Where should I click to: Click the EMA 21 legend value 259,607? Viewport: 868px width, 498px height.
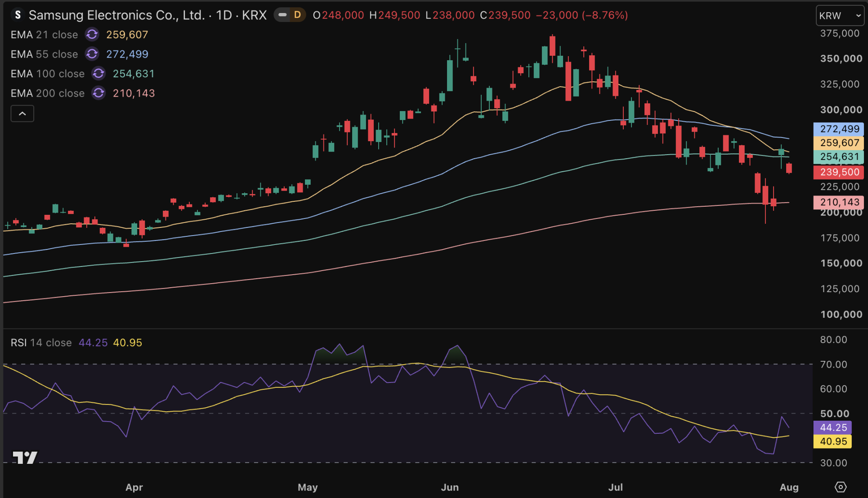coord(127,35)
